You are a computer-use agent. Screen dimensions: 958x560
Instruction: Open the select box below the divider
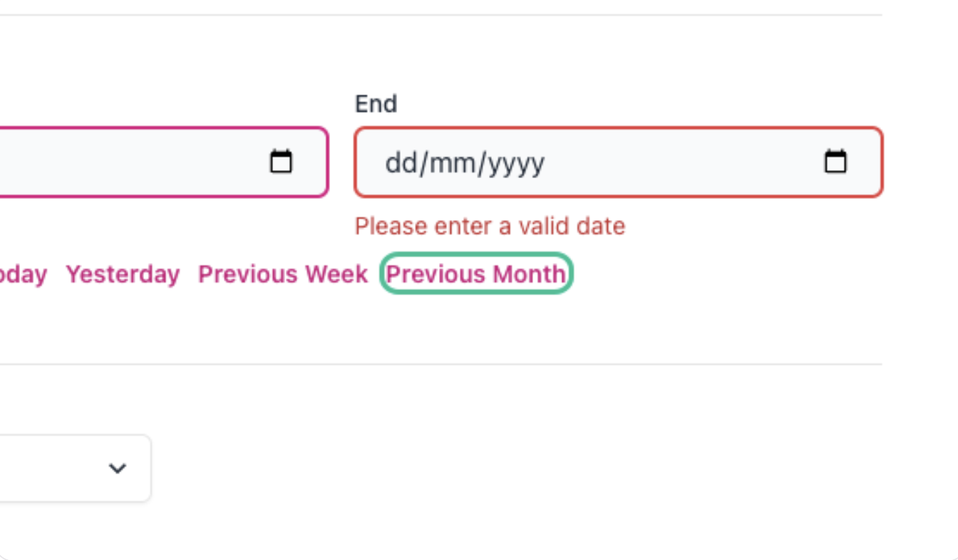75,468
